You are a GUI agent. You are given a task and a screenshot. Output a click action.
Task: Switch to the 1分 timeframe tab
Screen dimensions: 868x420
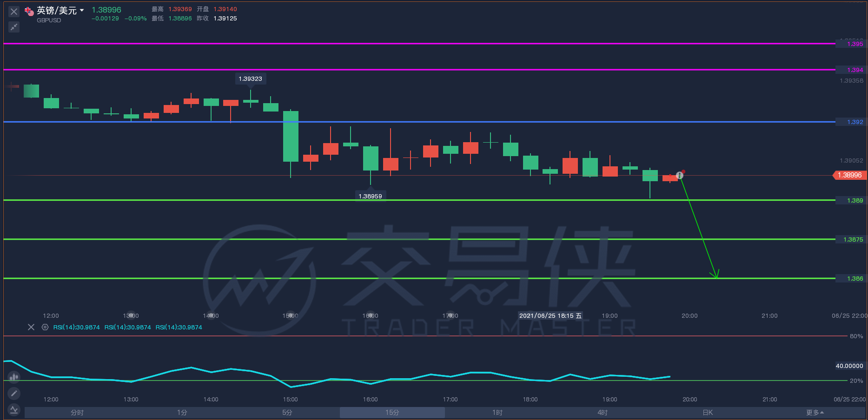point(182,413)
